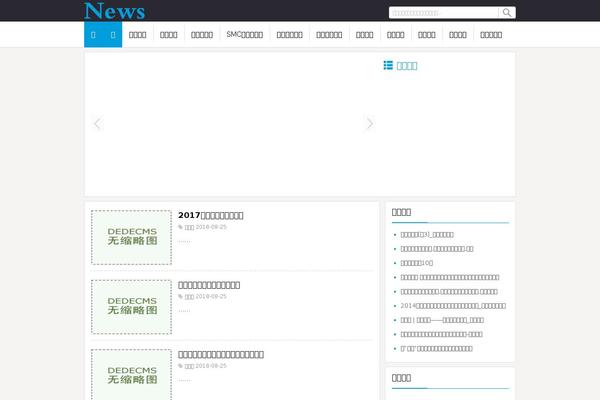Open the nav item starting with SMC

(x=245, y=34)
